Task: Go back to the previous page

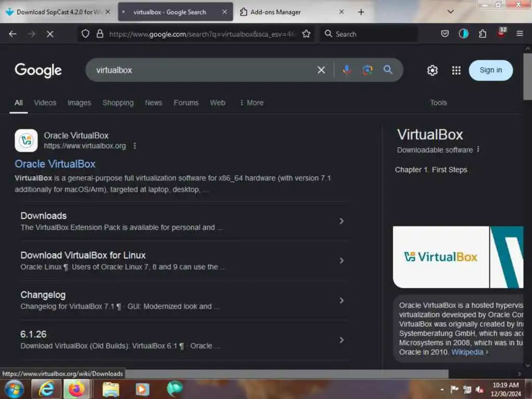Action: [x=12, y=34]
